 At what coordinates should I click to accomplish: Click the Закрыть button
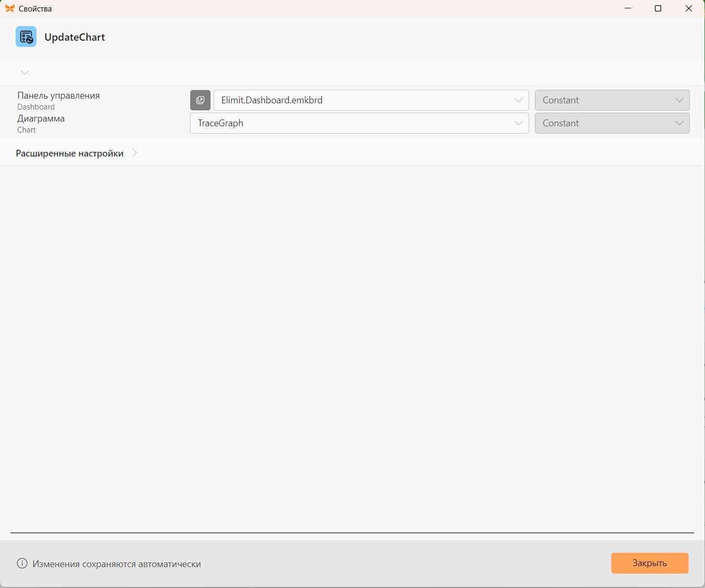click(x=650, y=563)
